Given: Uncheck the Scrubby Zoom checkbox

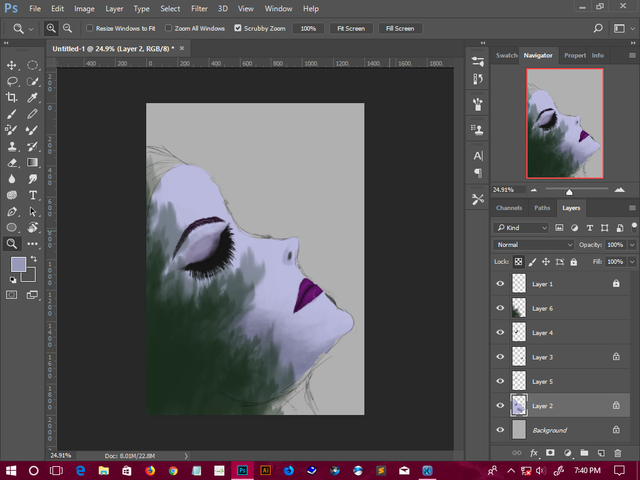Looking at the screenshot, I should [x=237, y=28].
